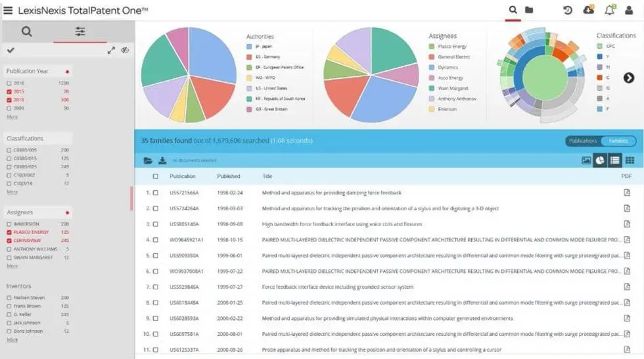The width and height of the screenshot is (644, 359).
Task: Check the C03B5/005 classification filter
Action: [x=9, y=150]
